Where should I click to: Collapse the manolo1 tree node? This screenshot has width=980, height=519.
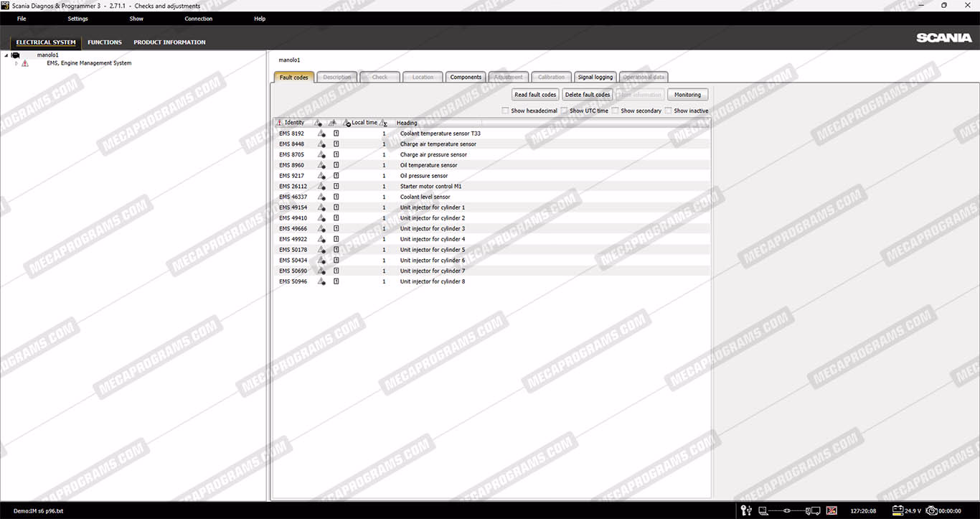click(6, 55)
